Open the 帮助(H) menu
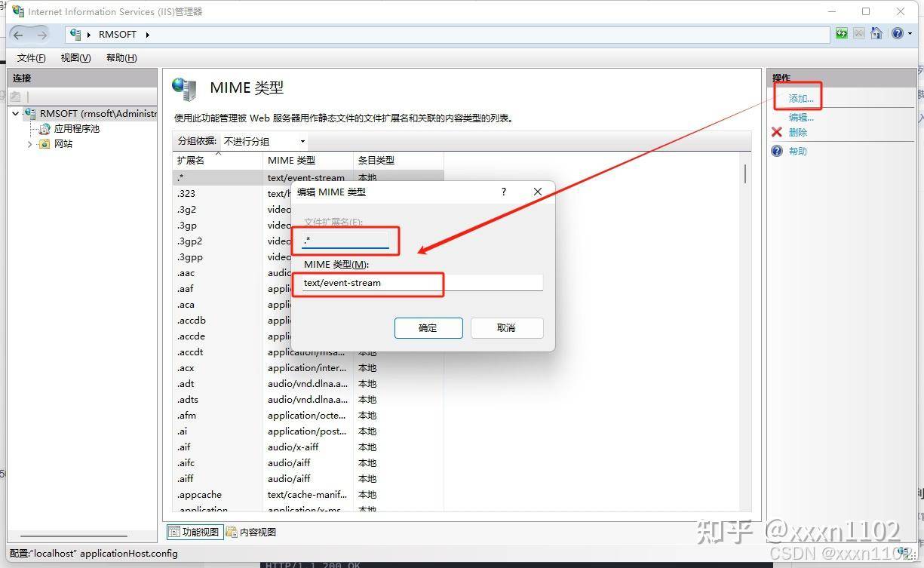This screenshot has width=924, height=568. 121,58
